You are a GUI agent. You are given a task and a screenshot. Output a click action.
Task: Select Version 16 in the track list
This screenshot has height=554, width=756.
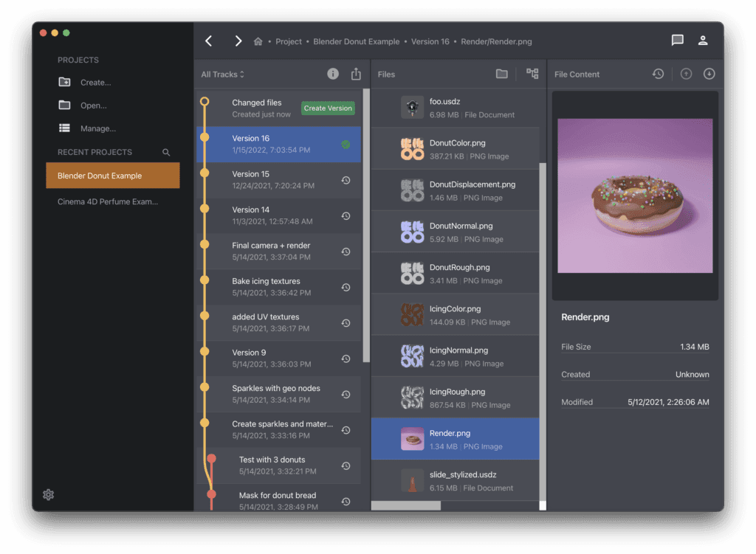[x=278, y=144]
